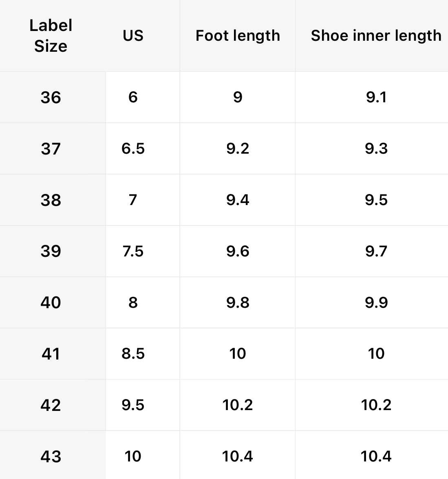Click foot length 9.8 cell
The height and width of the screenshot is (479, 448).
(x=238, y=302)
